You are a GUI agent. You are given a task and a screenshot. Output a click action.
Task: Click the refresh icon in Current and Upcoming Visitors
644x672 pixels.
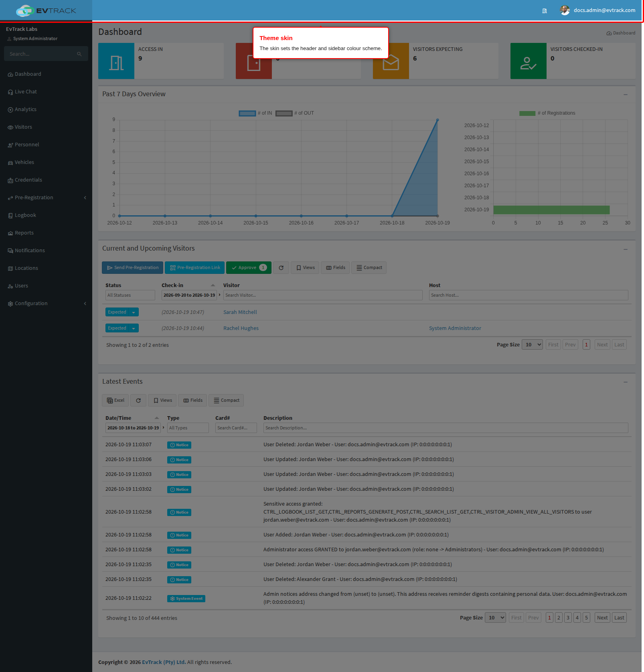[281, 268]
